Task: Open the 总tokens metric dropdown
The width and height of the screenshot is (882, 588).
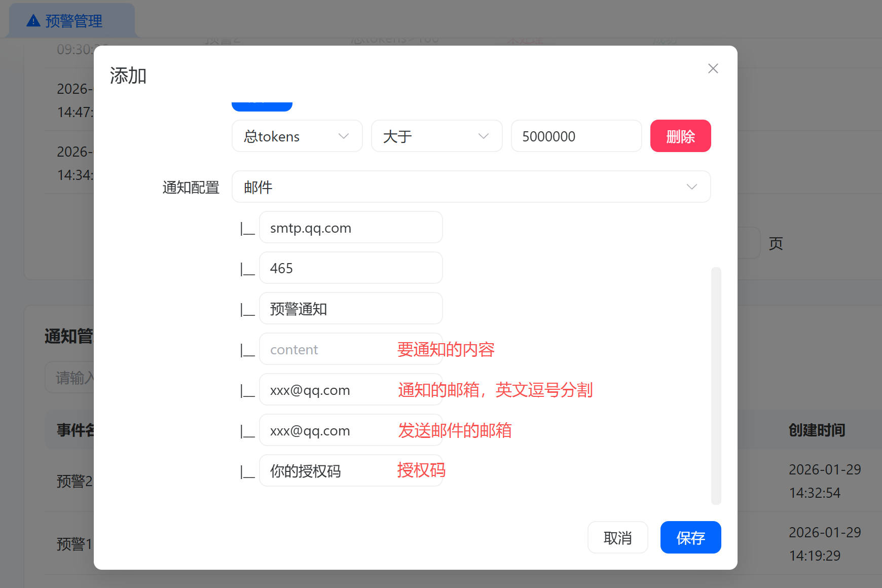Action: (297, 136)
